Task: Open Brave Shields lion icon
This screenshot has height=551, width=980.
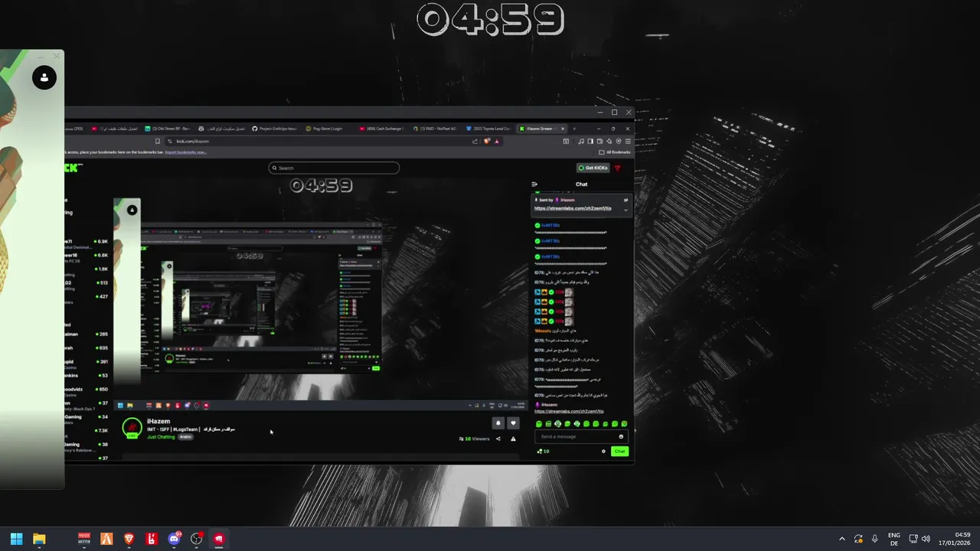Action: (x=487, y=141)
